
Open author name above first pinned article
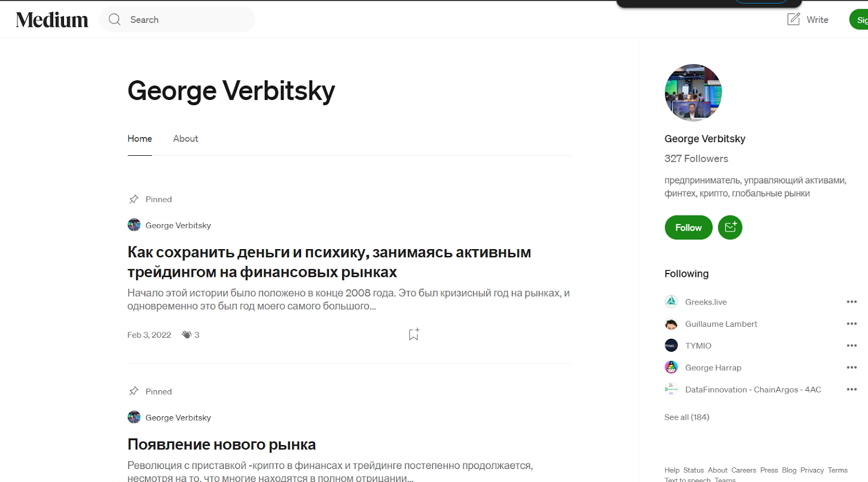click(178, 225)
